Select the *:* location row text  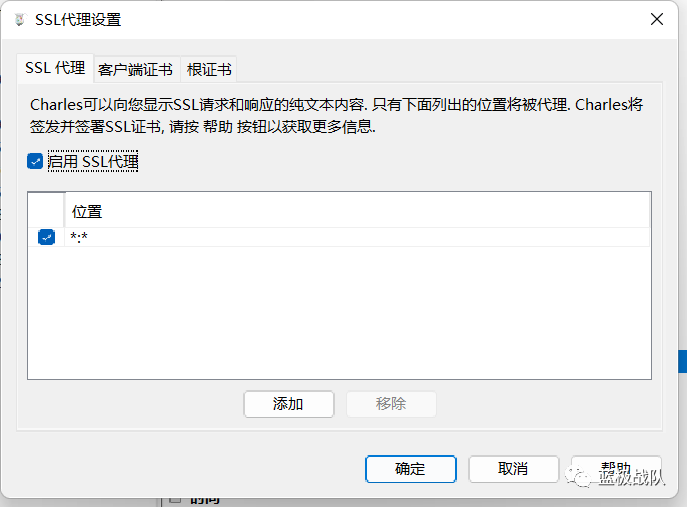[x=79, y=237]
